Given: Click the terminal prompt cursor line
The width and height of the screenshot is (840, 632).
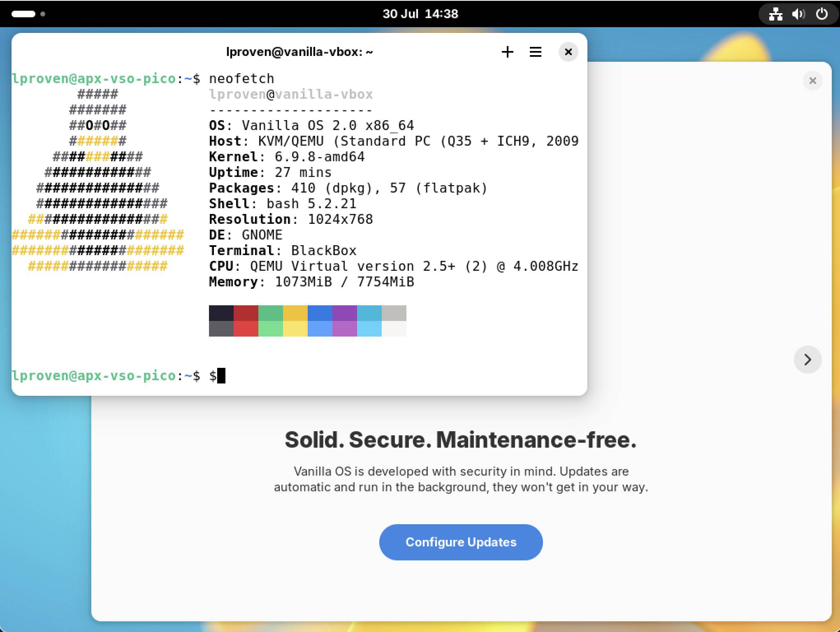Looking at the screenshot, I should [221, 376].
